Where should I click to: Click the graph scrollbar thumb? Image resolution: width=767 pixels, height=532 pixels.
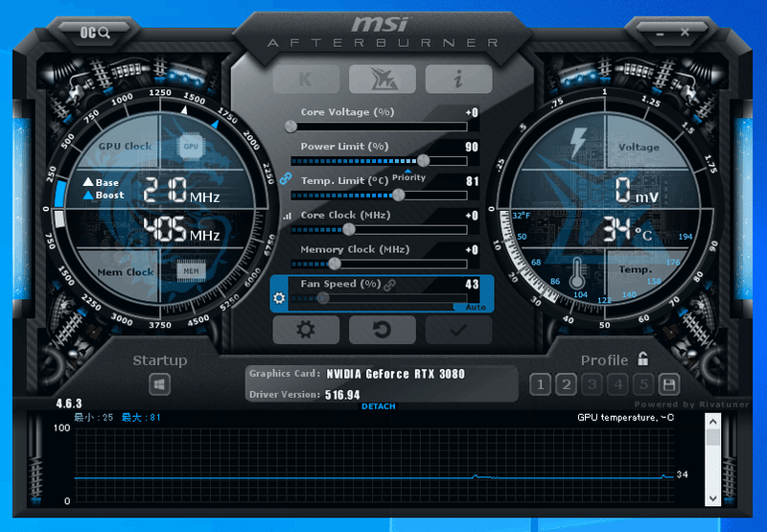[x=712, y=437]
